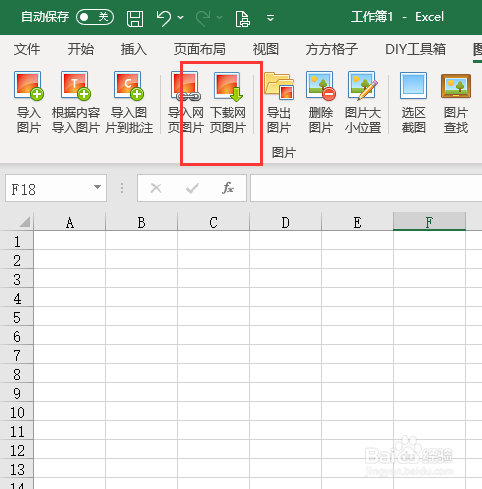This screenshot has height=489, width=482.
Task: Open the redo history dropdown arrow
Action: [x=219, y=17]
